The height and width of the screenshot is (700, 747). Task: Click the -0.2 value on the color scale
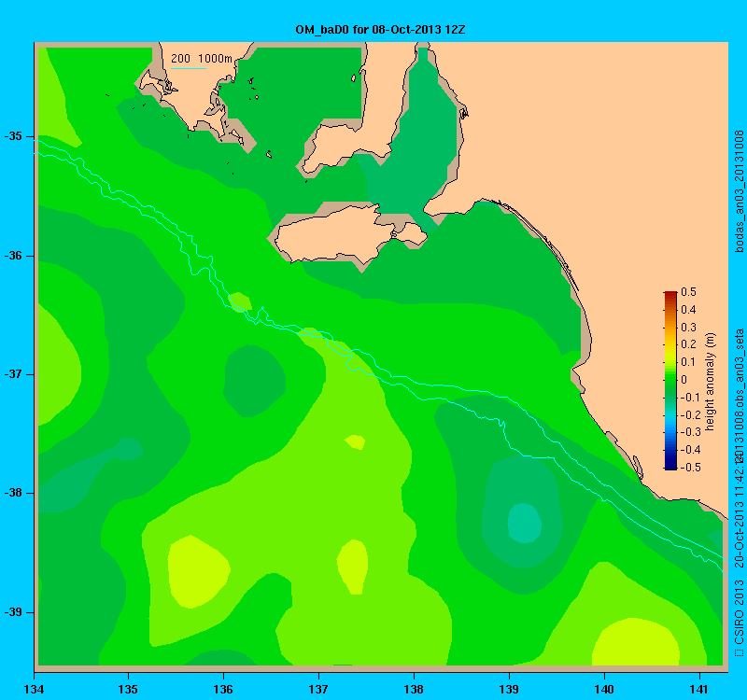pyautogui.click(x=690, y=414)
